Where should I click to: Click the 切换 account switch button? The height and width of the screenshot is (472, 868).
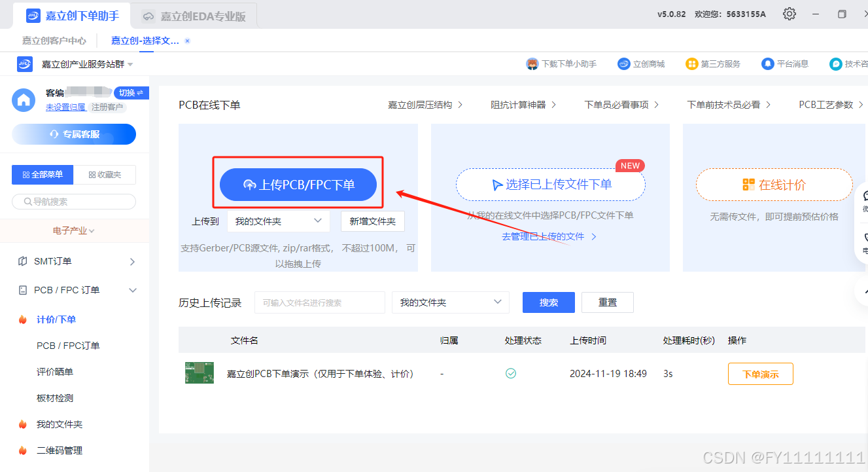131,93
